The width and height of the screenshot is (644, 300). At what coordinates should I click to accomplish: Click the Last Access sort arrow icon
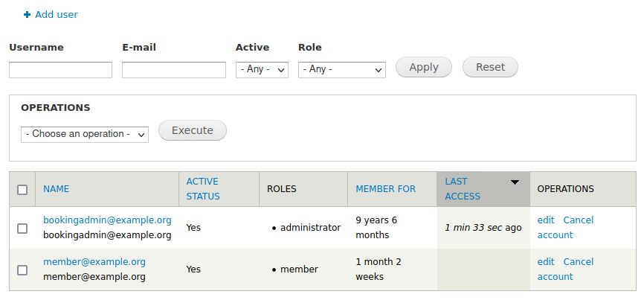(x=514, y=182)
